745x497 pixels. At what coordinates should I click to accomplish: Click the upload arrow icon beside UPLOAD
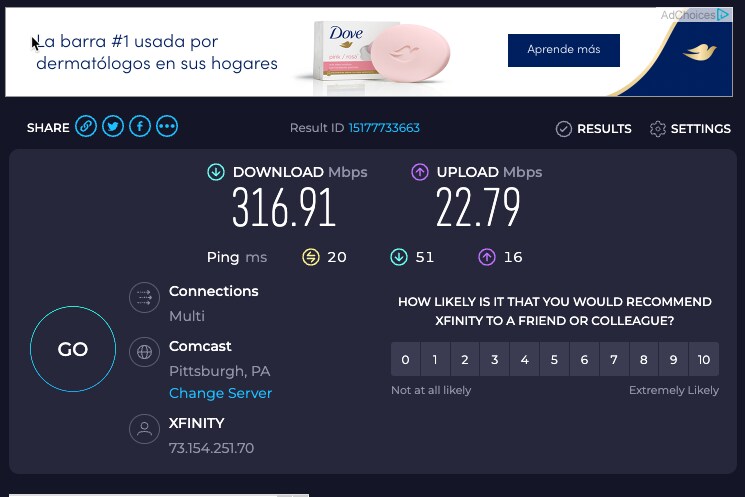420,172
